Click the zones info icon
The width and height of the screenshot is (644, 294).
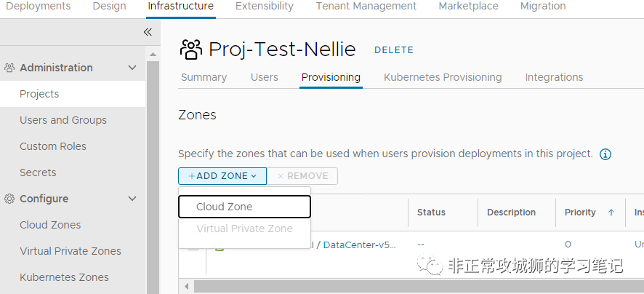coord(605,154)
